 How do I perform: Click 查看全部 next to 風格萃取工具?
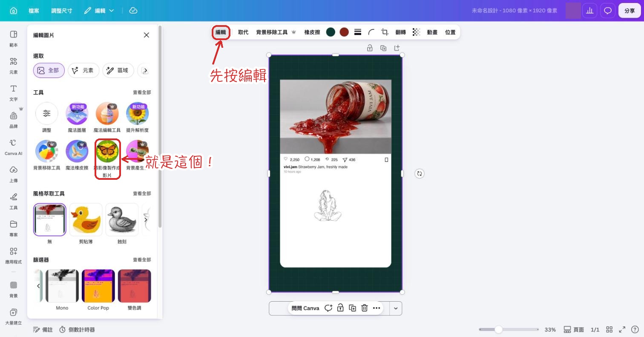point(142,193)
